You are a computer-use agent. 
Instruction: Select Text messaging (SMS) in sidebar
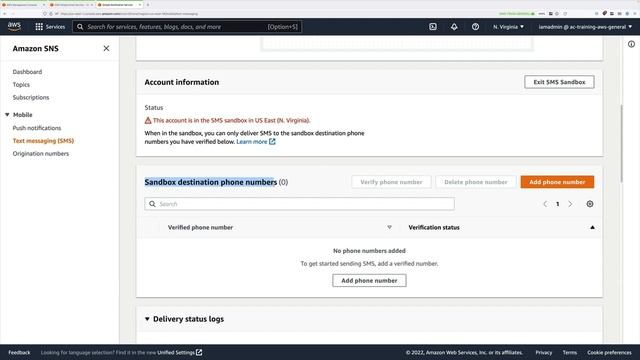(43, 141)
